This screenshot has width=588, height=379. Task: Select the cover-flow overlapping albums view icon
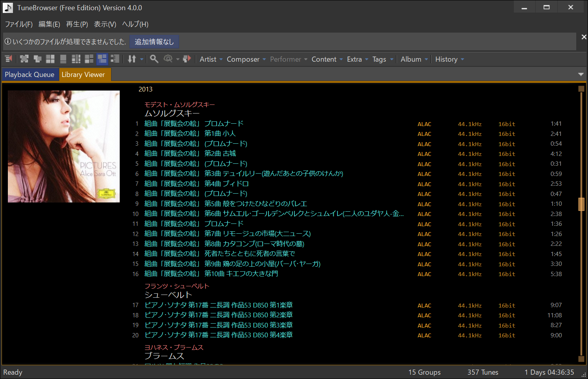(37, 59)
